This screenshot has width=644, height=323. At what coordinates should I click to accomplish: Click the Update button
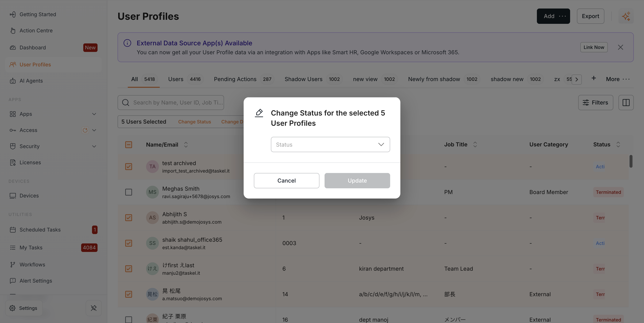(357, 181)
